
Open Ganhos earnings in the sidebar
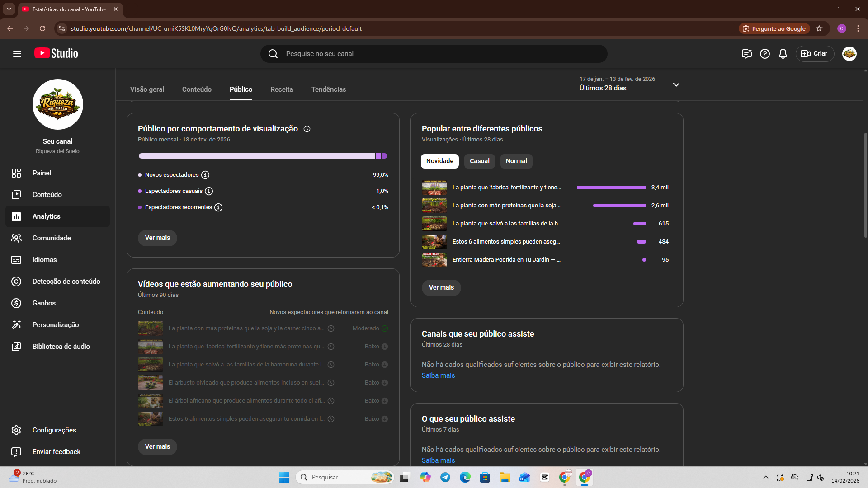pos(44,303)
